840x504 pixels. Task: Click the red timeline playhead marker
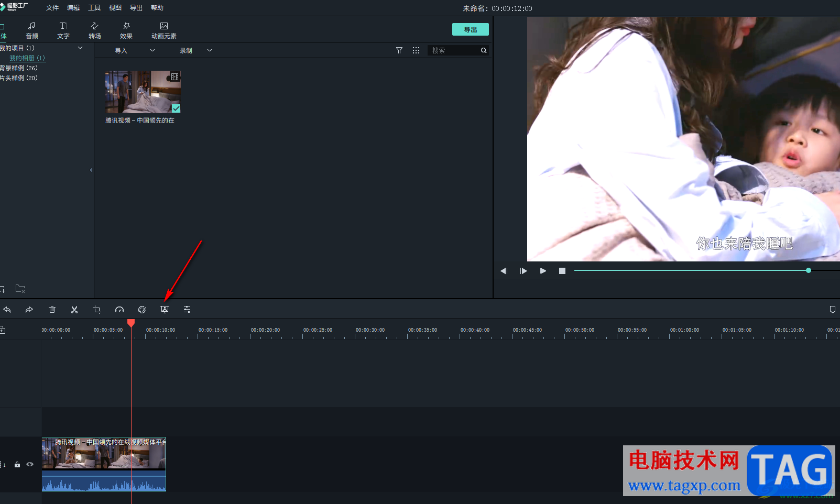[131, 323]
